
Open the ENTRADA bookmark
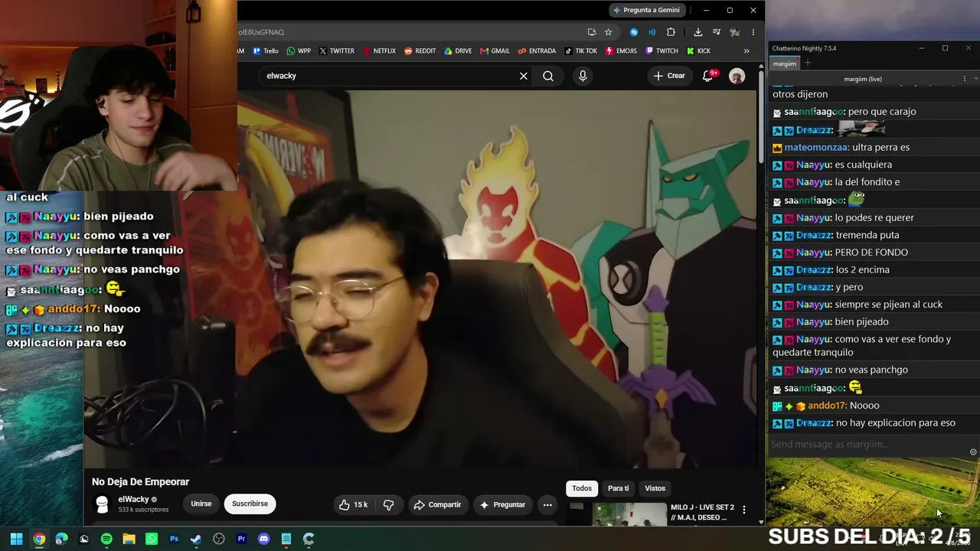click(537, 51)
